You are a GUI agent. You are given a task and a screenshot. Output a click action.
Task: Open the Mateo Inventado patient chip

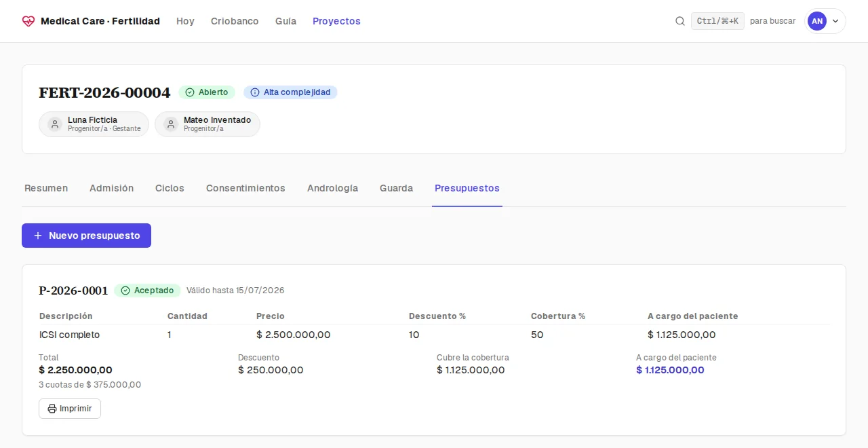point(208,124)
